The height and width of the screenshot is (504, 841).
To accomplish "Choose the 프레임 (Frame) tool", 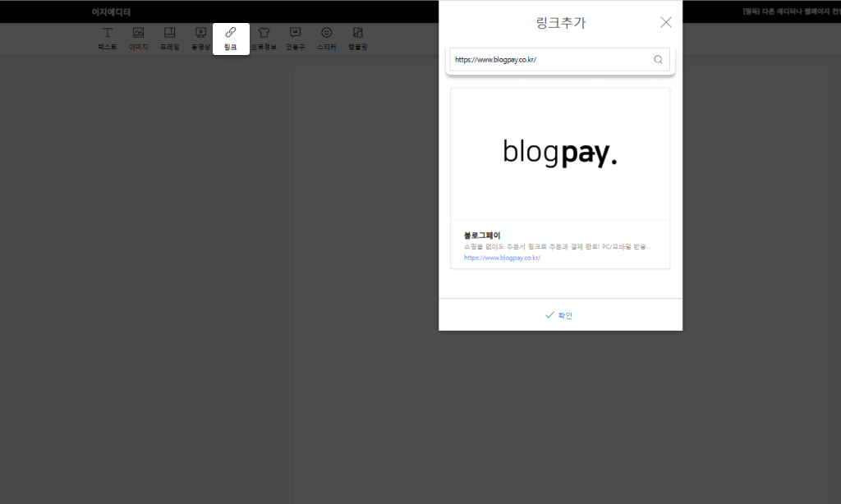I will click(x=169, y=39).
